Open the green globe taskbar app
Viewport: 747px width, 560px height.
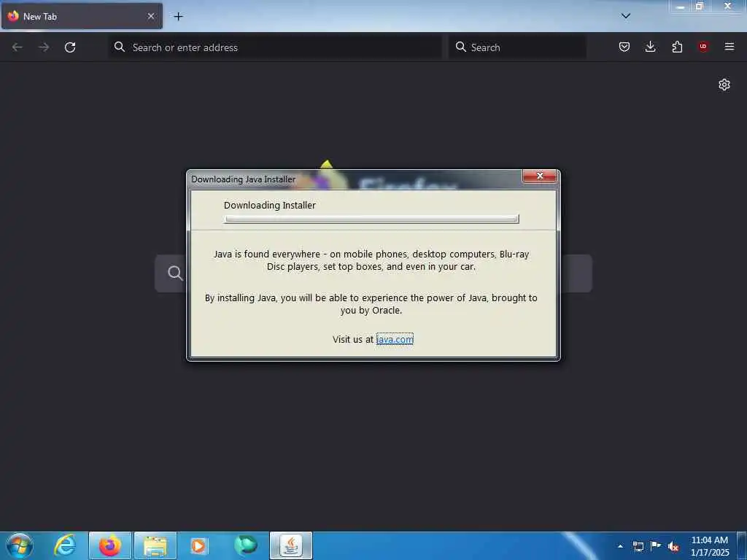[x=245, y=545]
